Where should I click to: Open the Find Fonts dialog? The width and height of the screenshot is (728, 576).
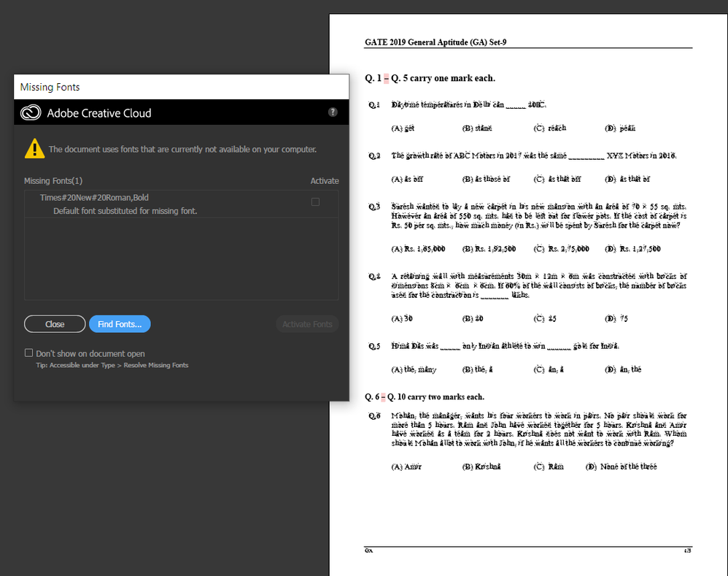pos(120,324)
